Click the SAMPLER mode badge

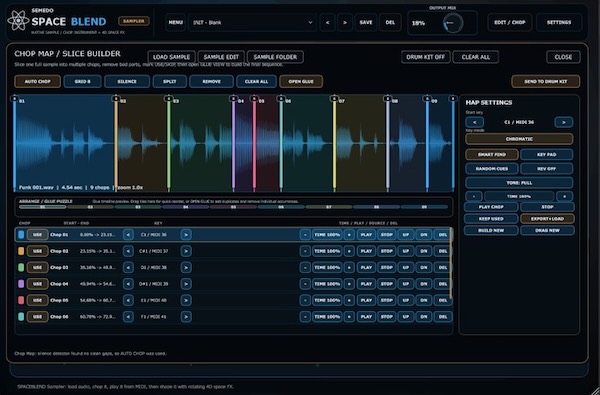134,21
